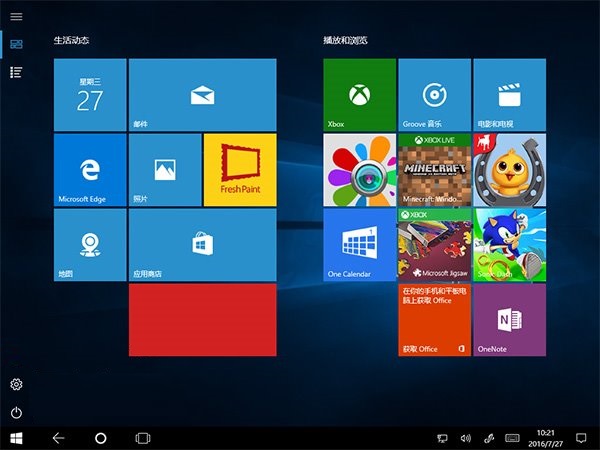Click the volume tray icon
Viewport: 600px width, 450px height.
click(466, 439)
